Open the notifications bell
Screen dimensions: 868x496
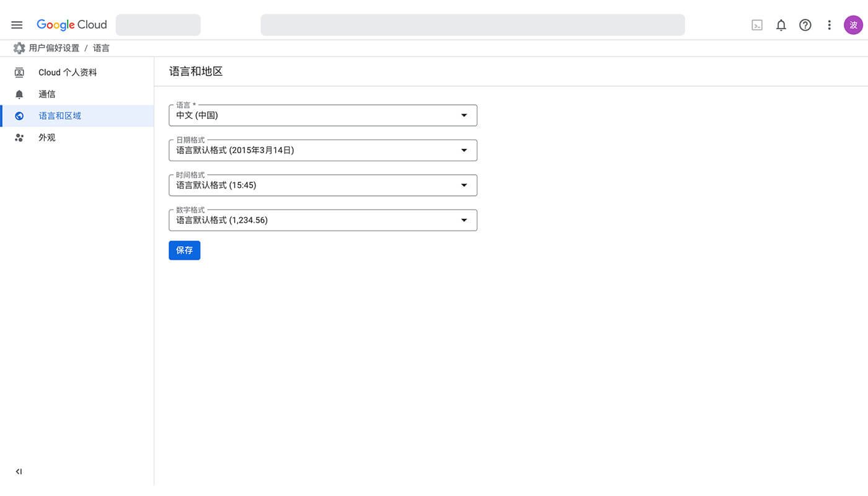point(781,25)
